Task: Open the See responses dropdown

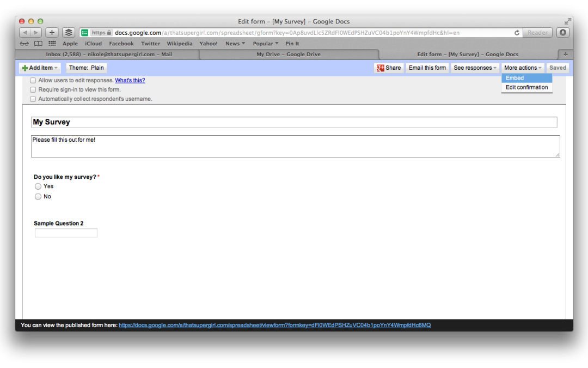Action: (x=475, y=68)
